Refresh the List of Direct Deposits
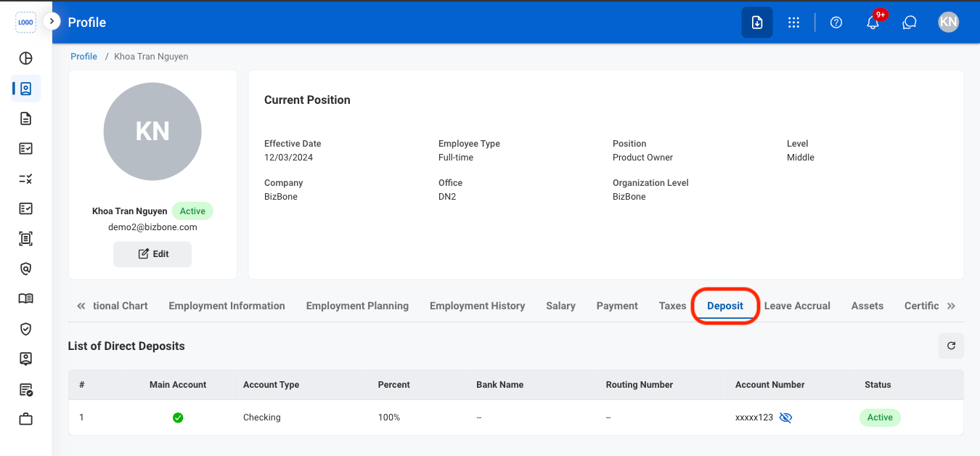The image size is (980, 456). pyautogui.click(x=951, y=346)
